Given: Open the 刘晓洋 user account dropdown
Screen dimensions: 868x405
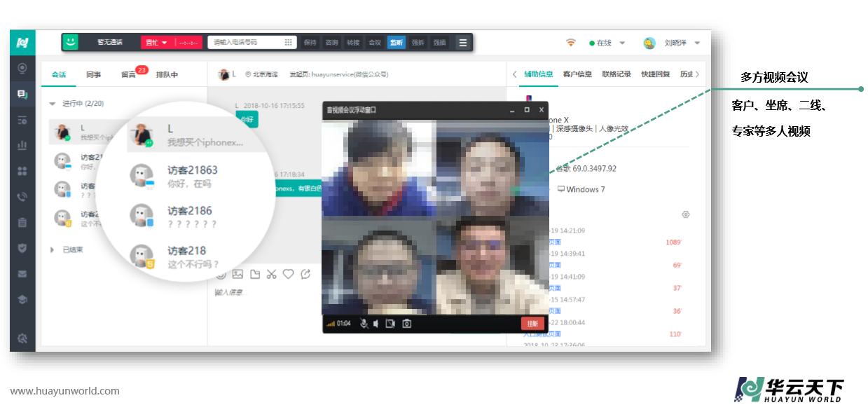Looking at the screenshot, I should pyautogui.click(x=682, y=43).
